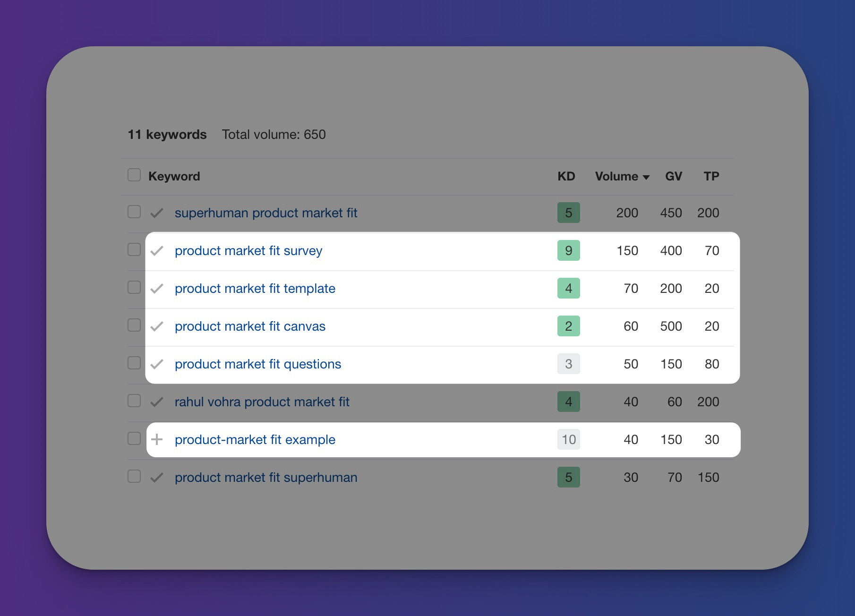Viewport: 855px width, 616px height.
Task: Open the product market fit survey keyword
Action: point(248,251)
